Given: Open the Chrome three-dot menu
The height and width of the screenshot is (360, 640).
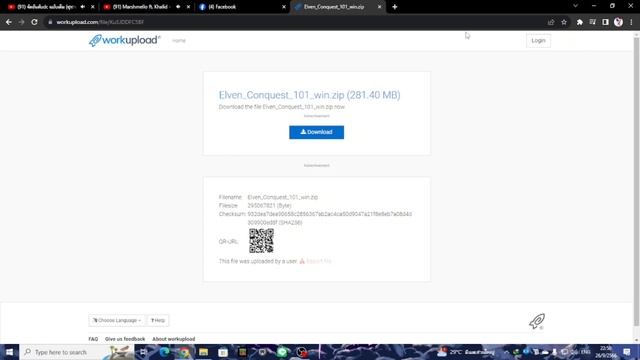Looking at the screenshot, I should (x=631, y=22).
